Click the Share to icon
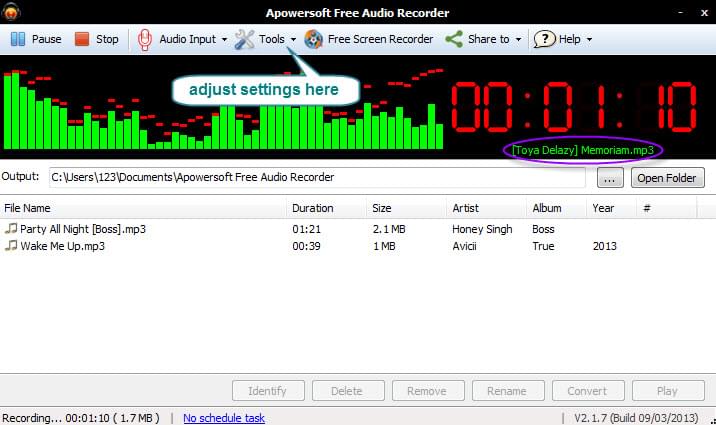716x425 pixels. tap(454, 39)
